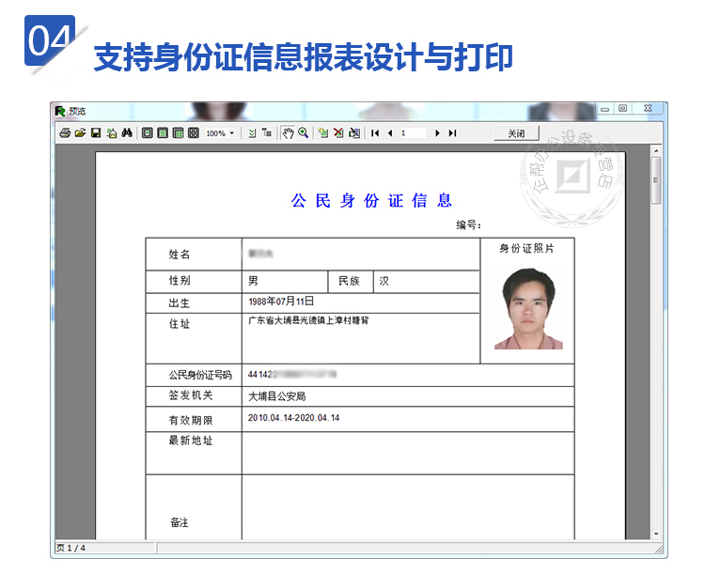Go to the next page
Screen dimensions: 705x588
[437, 133]
